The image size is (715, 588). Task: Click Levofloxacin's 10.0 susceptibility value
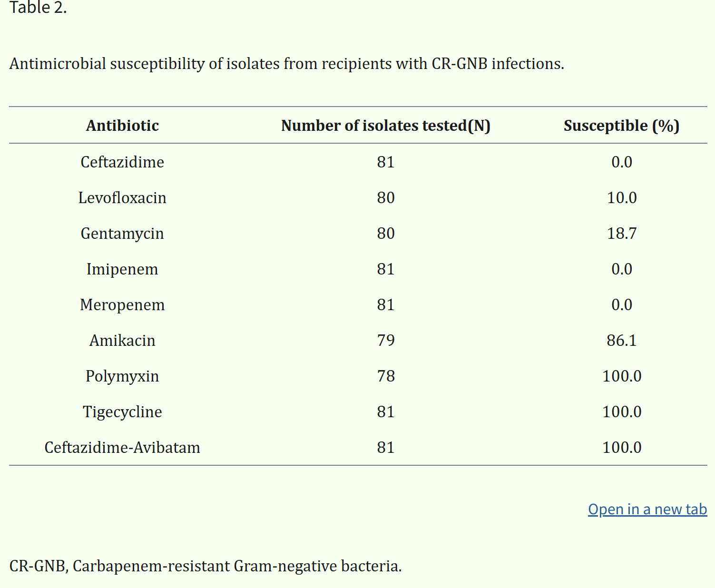[x=621, y=198]
